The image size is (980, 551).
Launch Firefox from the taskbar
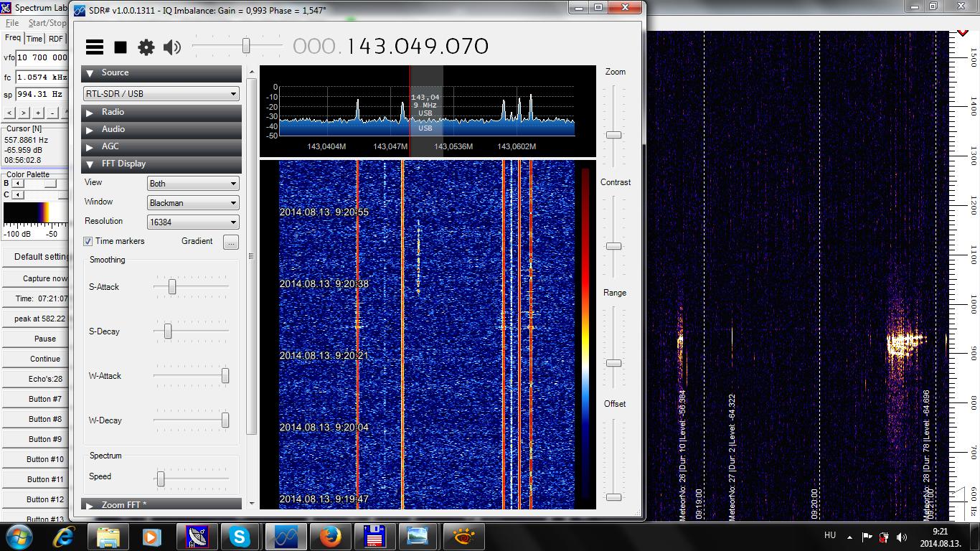[329, 537]
